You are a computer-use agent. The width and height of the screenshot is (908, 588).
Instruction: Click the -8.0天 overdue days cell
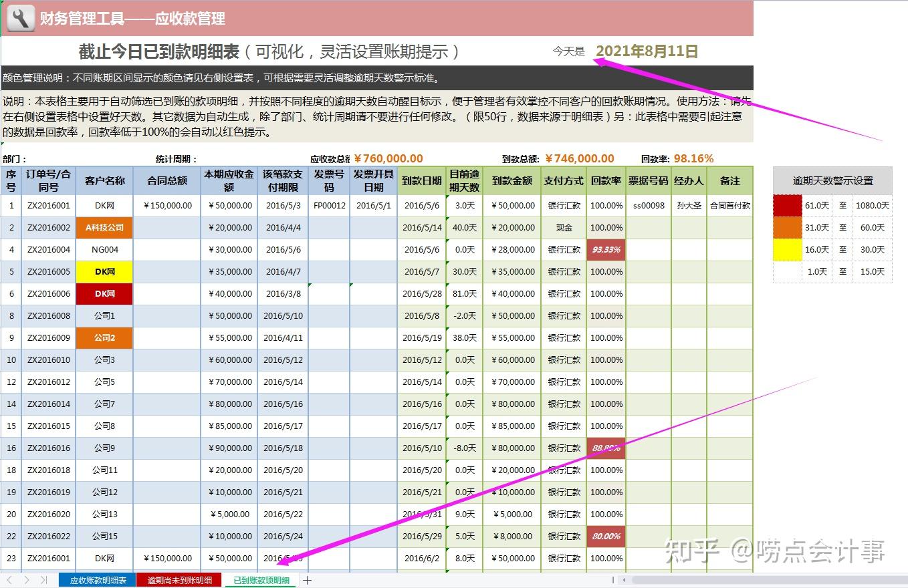click(x=464, y=448)
